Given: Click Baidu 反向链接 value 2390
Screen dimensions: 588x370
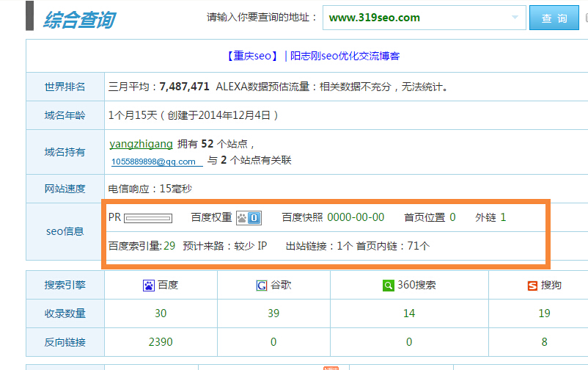Looking at the screenshot, I should point(161,342).
